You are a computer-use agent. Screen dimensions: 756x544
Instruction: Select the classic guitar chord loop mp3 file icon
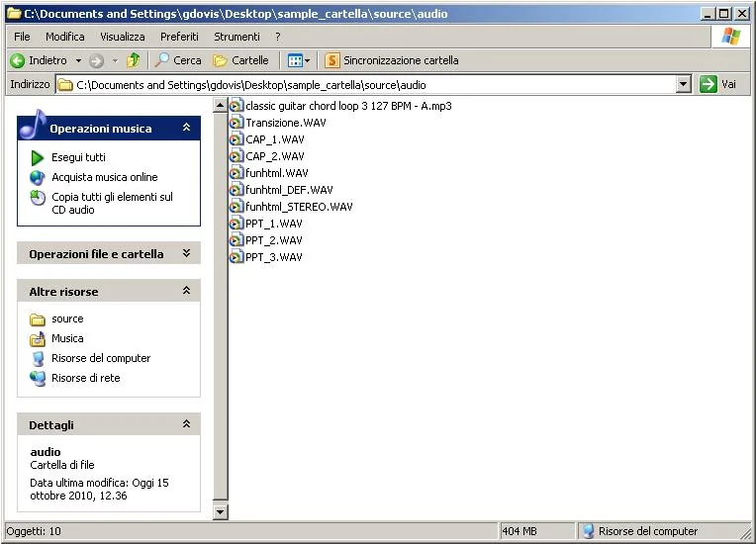click(x=236, y=106)
